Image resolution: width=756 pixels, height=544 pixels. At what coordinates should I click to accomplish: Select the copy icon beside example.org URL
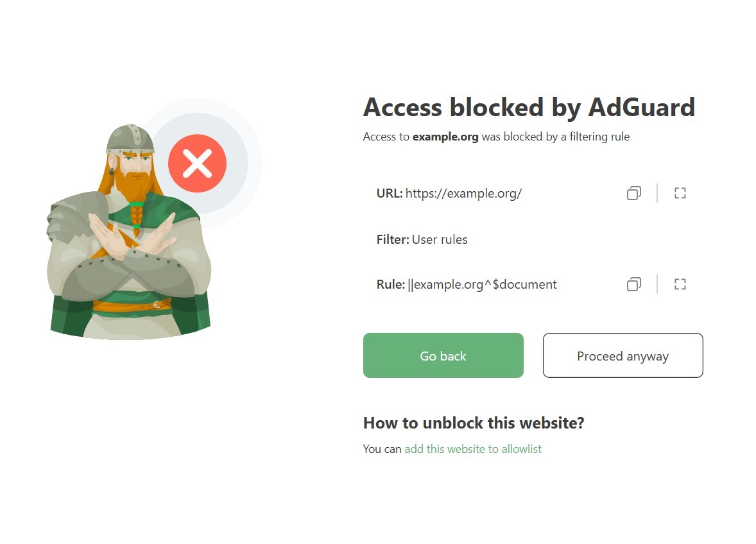point(633,193)
